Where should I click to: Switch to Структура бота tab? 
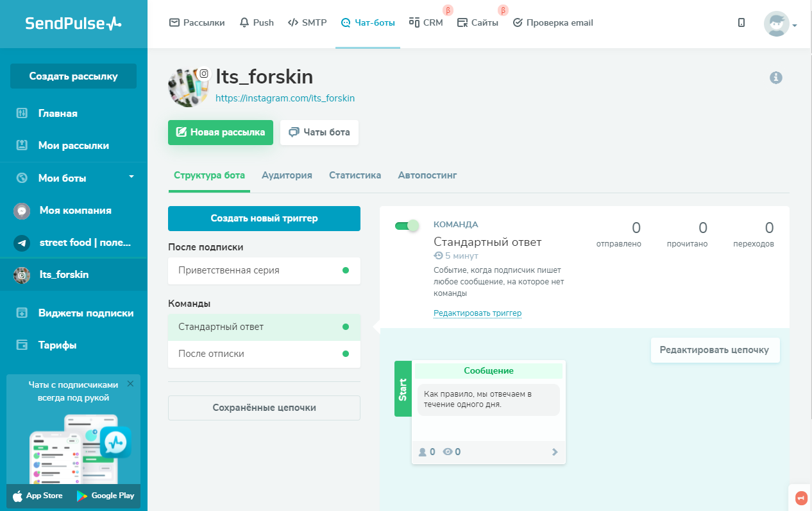(209, 175)
